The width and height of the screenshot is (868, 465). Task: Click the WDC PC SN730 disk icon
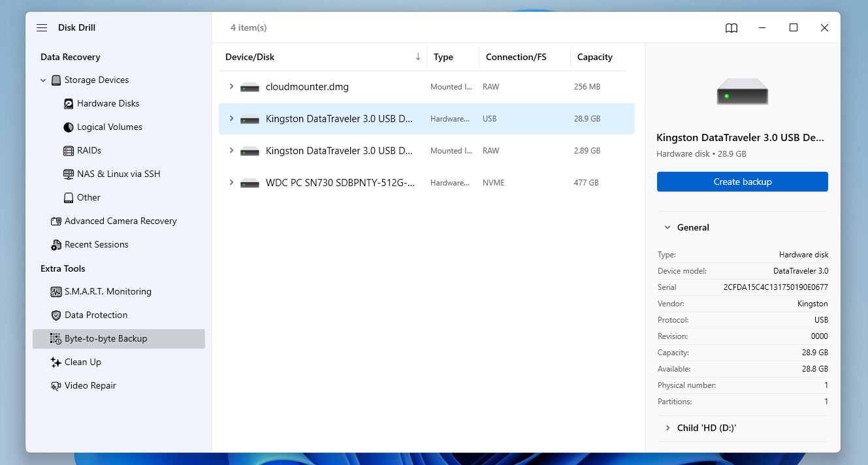[x=249, y=183]
